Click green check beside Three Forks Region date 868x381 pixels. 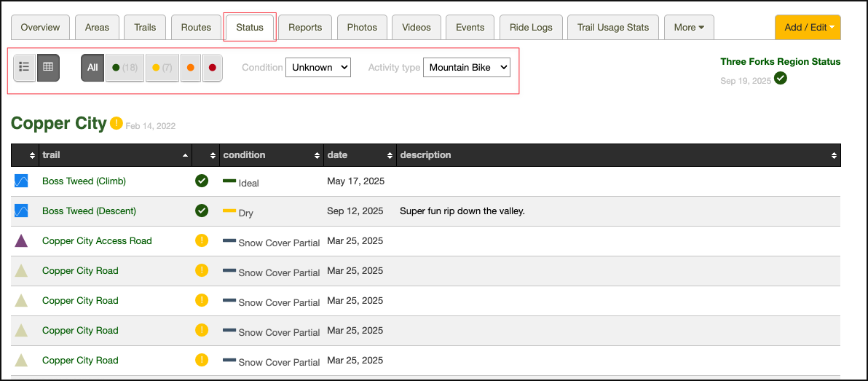781,78
